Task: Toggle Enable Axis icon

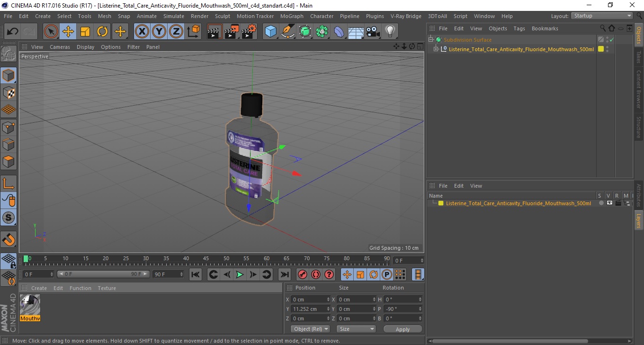Action: (9, 183)
